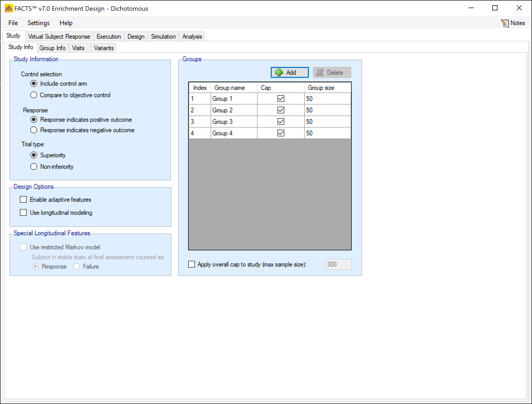Switch to Virtual Subject Response tab
Image resolution: width=532 pixels, height=404 pixels.
59,37
